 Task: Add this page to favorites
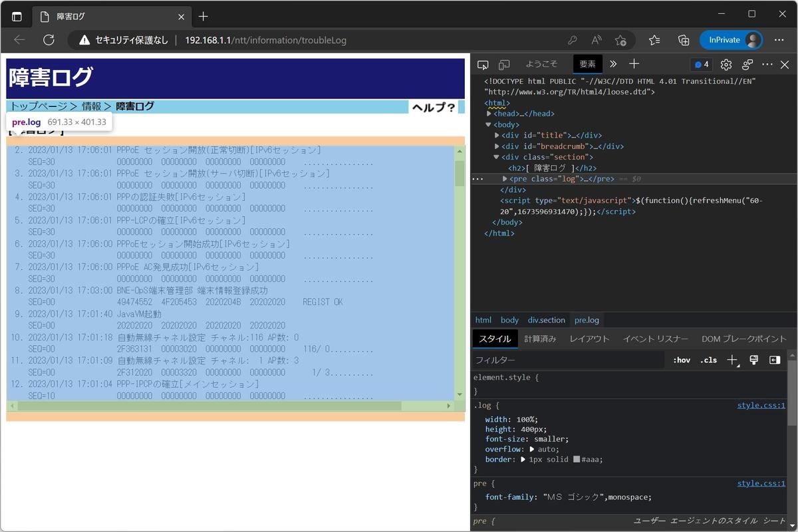click(620, 40)
